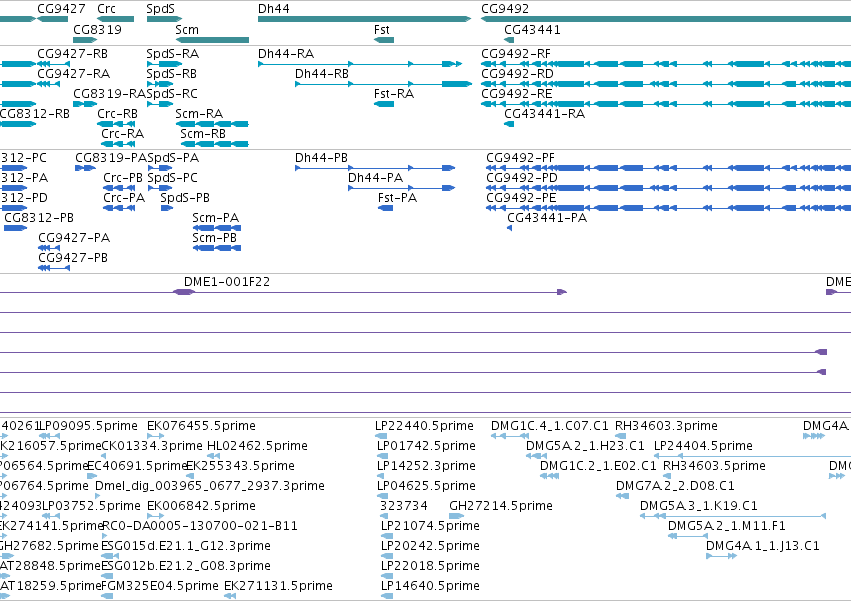
Task: Select protein Scm-PB
Action: point(217,248)
